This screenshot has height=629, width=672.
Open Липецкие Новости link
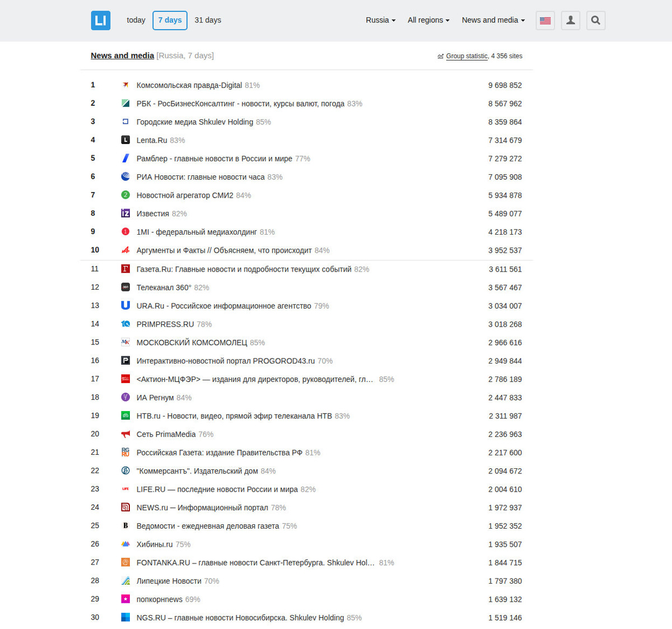click(169, 581)
